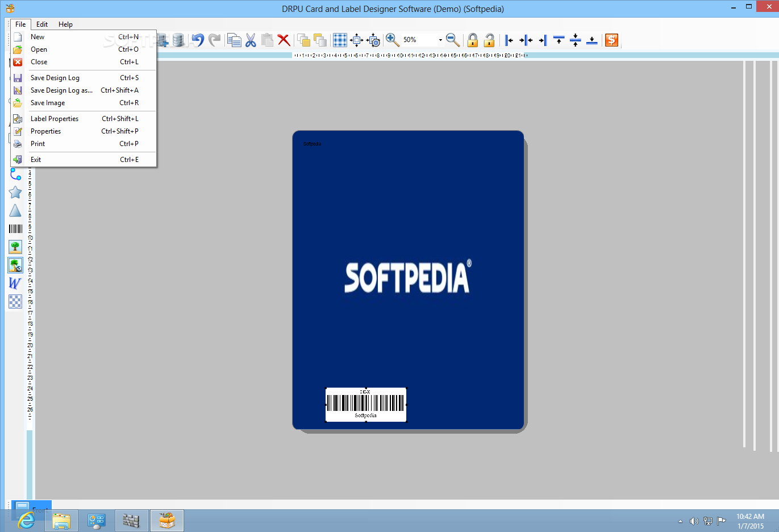Viewport: 779px width, 532px height.
Task: Click the brick wall taskbar icon
Action: pos(132,521)
